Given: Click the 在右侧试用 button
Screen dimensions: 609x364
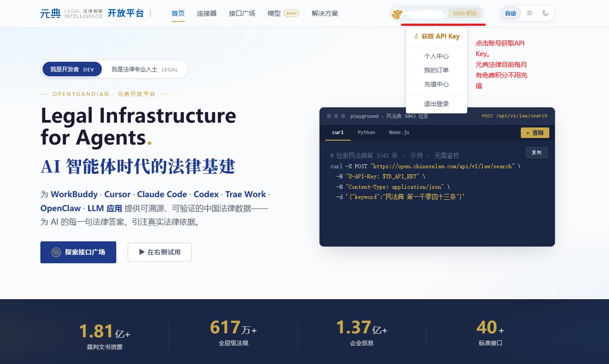Looking at the screenshot, I should tap(159, 252).
